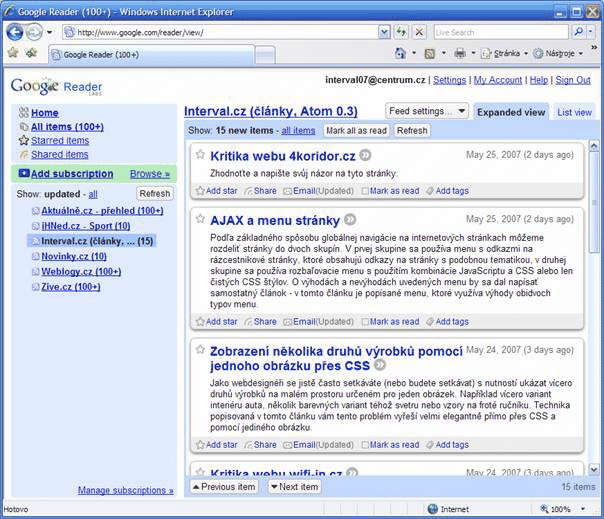The width and height of the screenshot is (604, 519).
Task: Open Starred items in sidebar
Action: pos(60,141)
